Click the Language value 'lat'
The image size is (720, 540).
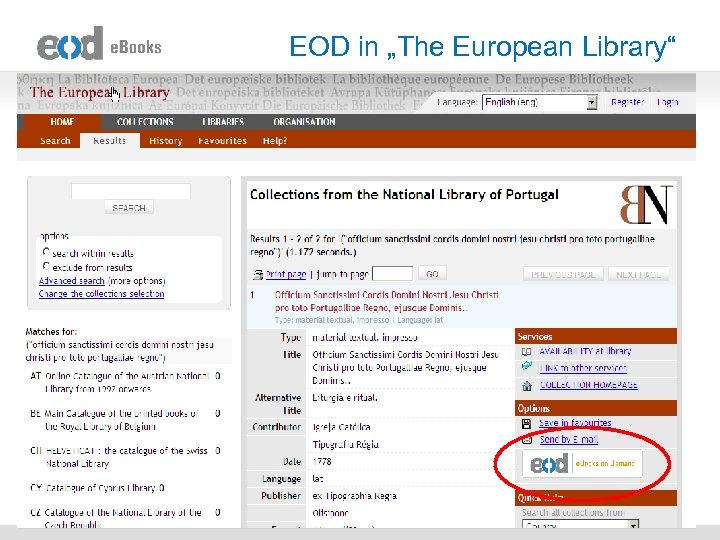click(318, 478)
